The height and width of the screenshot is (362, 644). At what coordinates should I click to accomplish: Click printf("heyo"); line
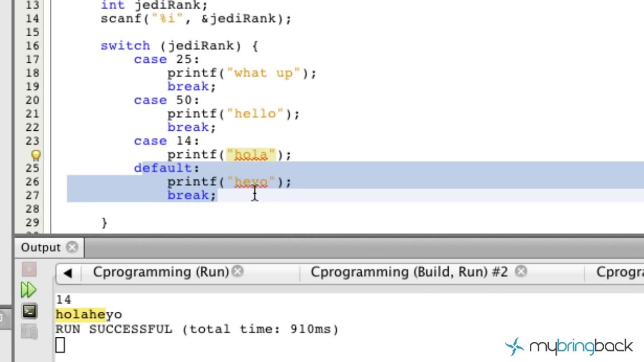(x=229, y=182)
